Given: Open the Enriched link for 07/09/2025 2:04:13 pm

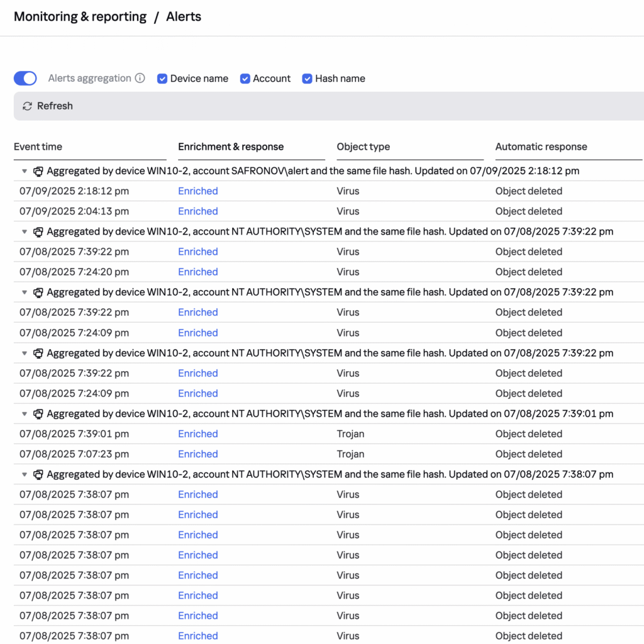Looking at the screenshot, I should pyautogui.click(x=197, y=211).
